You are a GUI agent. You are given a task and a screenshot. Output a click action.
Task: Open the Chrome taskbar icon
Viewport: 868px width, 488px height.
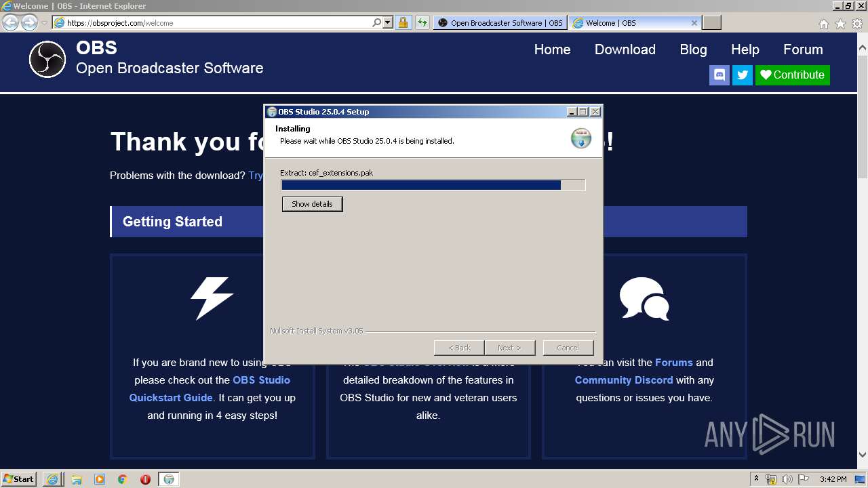point(122,479)
